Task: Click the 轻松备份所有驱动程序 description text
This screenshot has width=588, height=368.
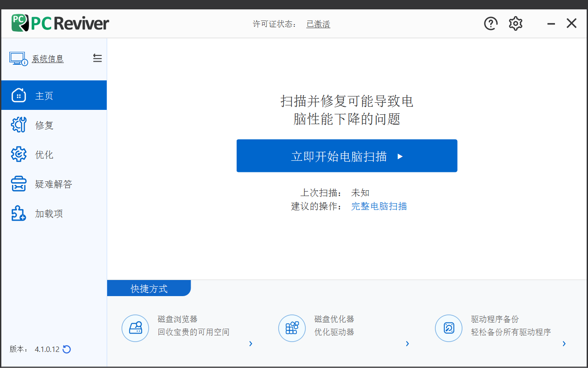Action: tap(511, 332)
